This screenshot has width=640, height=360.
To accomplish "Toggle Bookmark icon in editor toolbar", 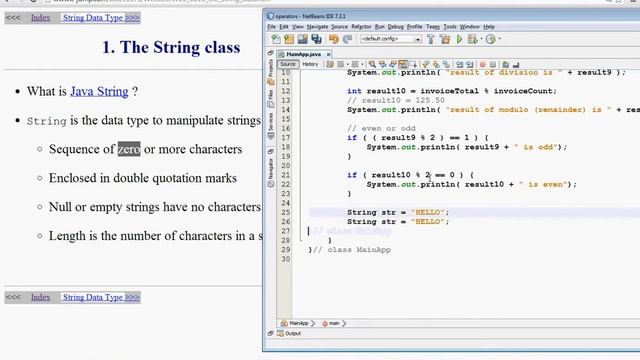I will [x=446, y=64].
